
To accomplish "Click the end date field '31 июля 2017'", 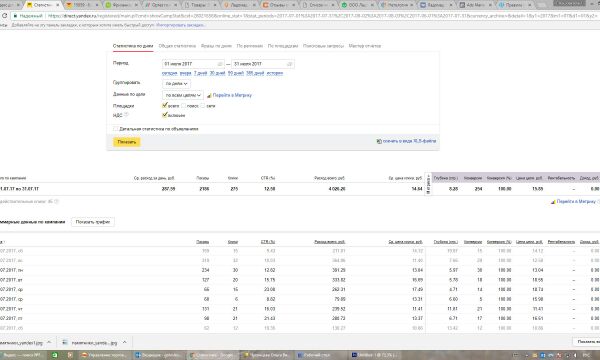I will (263, 64).
